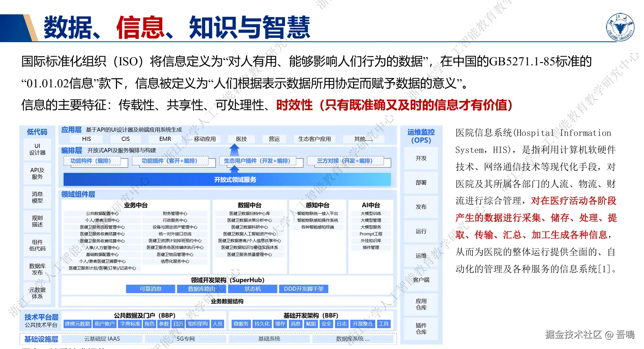Click the 生态用户插件（开发+编排） box
This screenshot has height=349, width=644.
coord(257,161)
